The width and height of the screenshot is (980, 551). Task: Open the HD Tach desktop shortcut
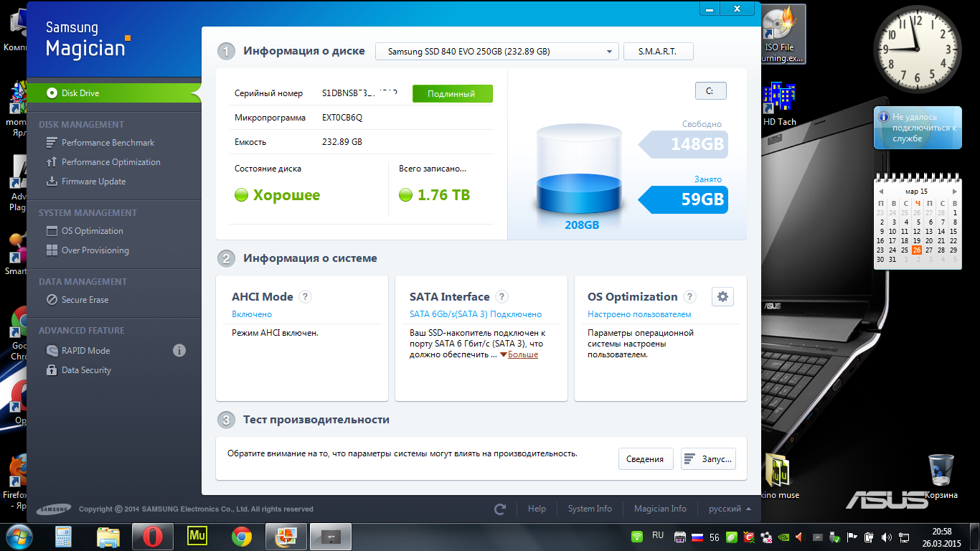(x=780, y=105)
